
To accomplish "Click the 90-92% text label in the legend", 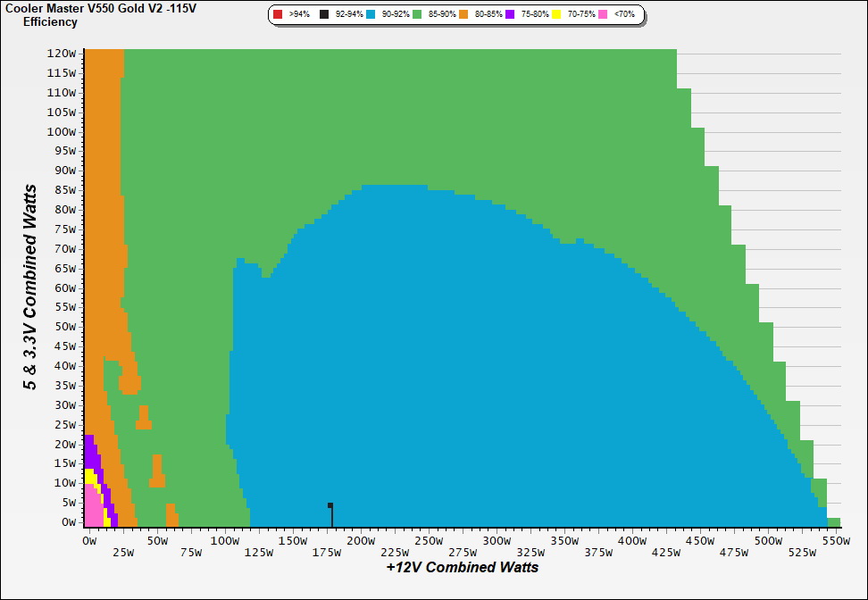I will pyautogui.click(x=396, y=15).
